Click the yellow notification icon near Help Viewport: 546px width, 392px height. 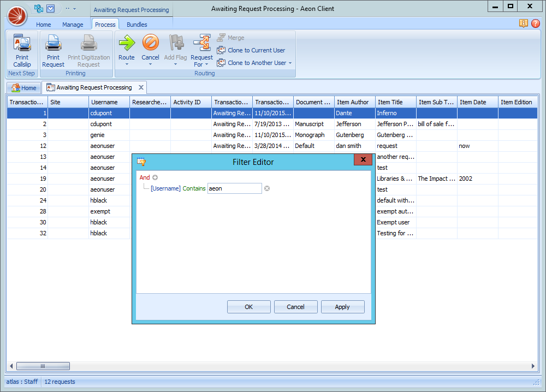[x=524, y=24]
